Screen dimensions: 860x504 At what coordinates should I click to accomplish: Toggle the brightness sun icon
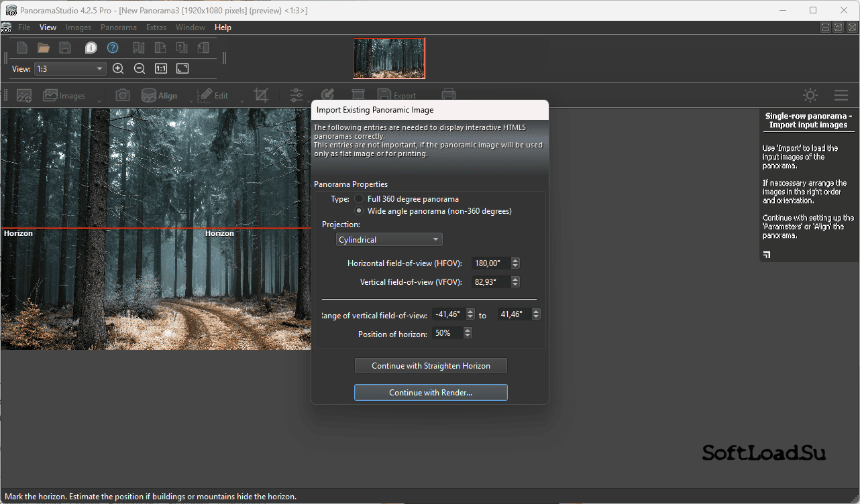tap(810, 95)
